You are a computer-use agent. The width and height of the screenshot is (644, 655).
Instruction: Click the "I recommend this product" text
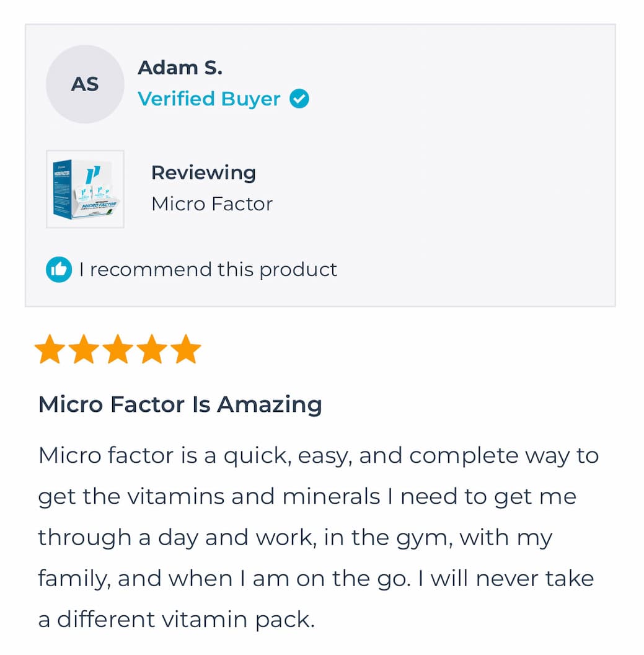208,270
